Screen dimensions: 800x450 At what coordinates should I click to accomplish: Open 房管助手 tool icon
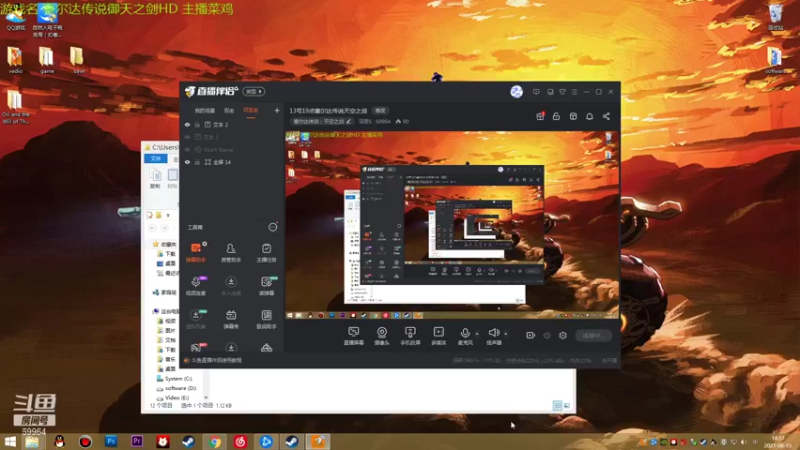231,252
